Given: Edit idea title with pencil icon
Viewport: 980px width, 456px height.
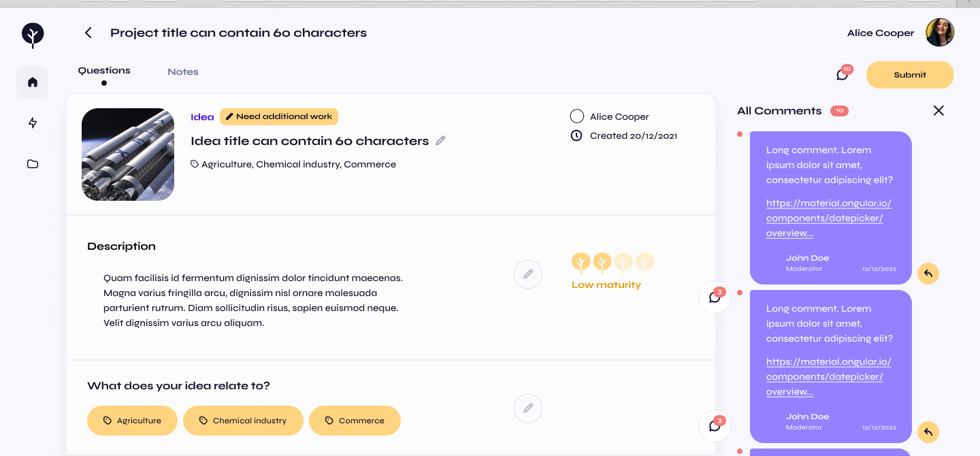Looking at the screenshot, I should (440, 141).
